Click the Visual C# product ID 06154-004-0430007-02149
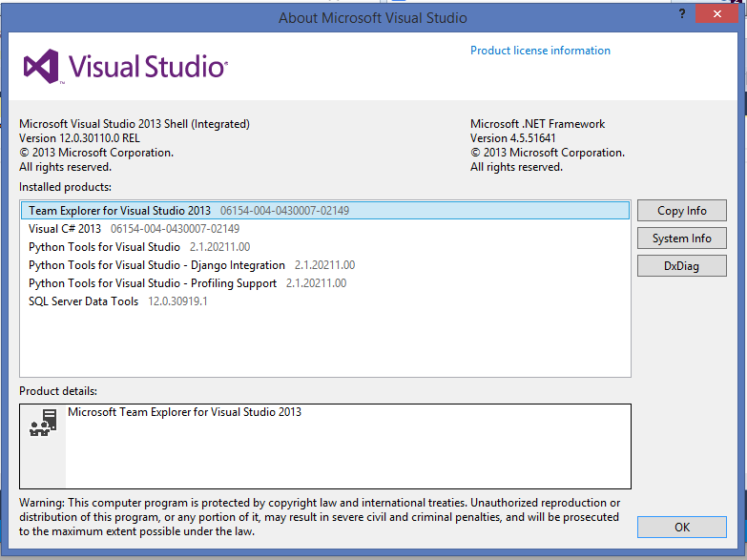 pos(175,229)
